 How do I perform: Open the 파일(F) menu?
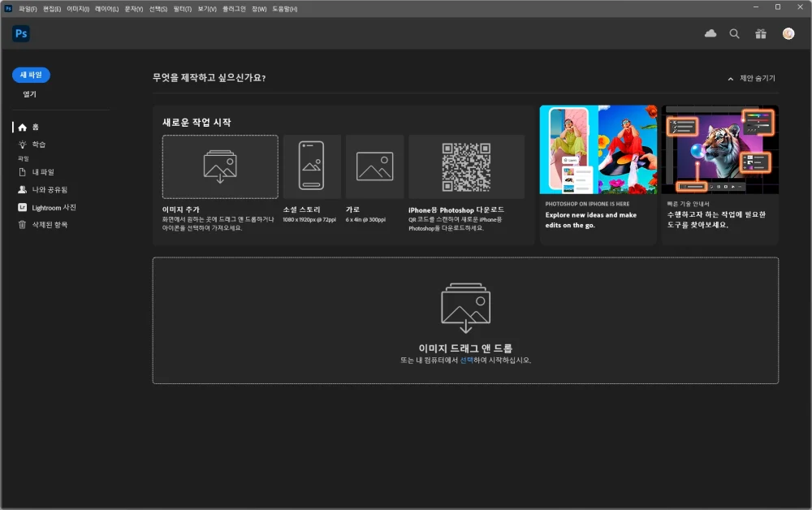(28, 9)
